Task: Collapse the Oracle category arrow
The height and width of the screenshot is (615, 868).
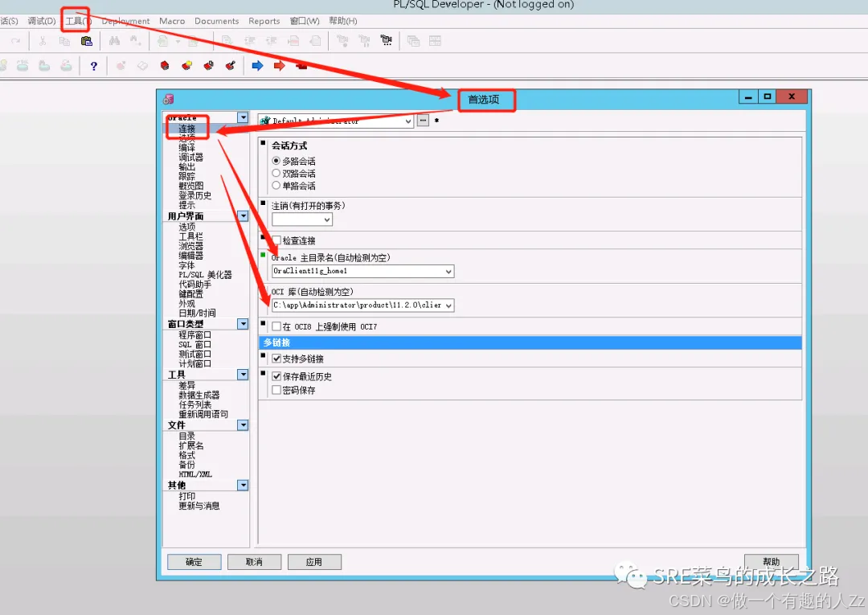Action: [243, 117]
